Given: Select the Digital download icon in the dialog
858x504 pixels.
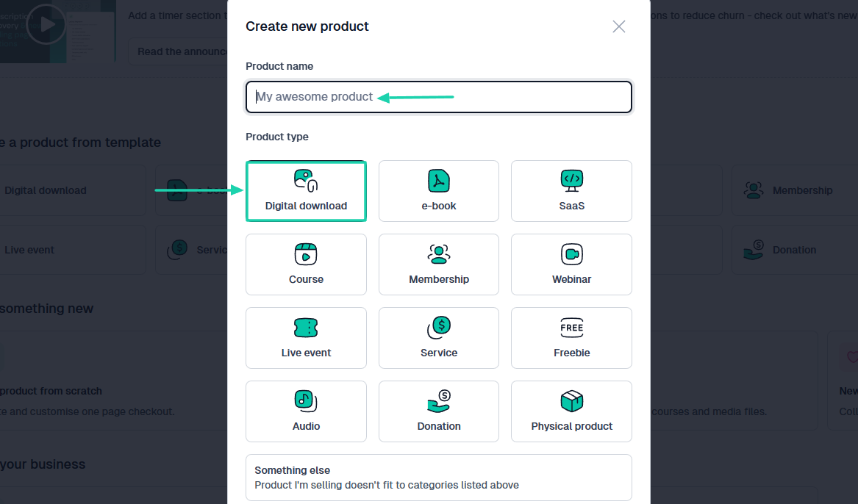Looking at the screenshot, I should tap(306, 181).
